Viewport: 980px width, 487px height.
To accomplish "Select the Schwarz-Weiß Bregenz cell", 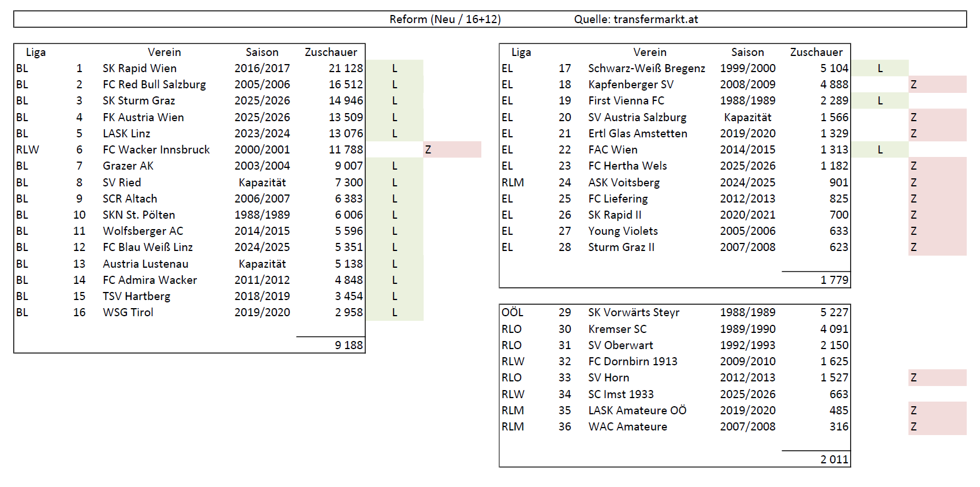I will pos(646,68).
